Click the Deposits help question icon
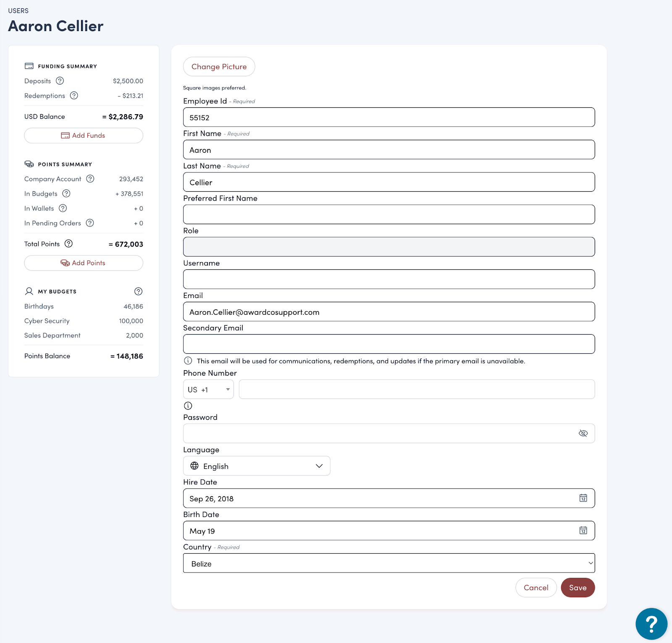The width and height of the screenshot is (672, 643). [60, 81]
